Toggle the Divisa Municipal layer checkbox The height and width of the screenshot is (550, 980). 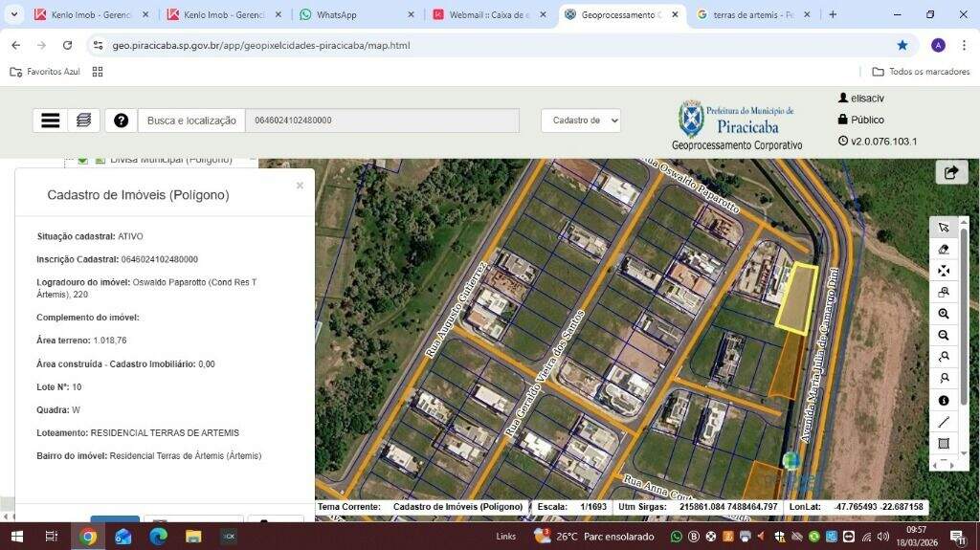[x=82, y=160]
